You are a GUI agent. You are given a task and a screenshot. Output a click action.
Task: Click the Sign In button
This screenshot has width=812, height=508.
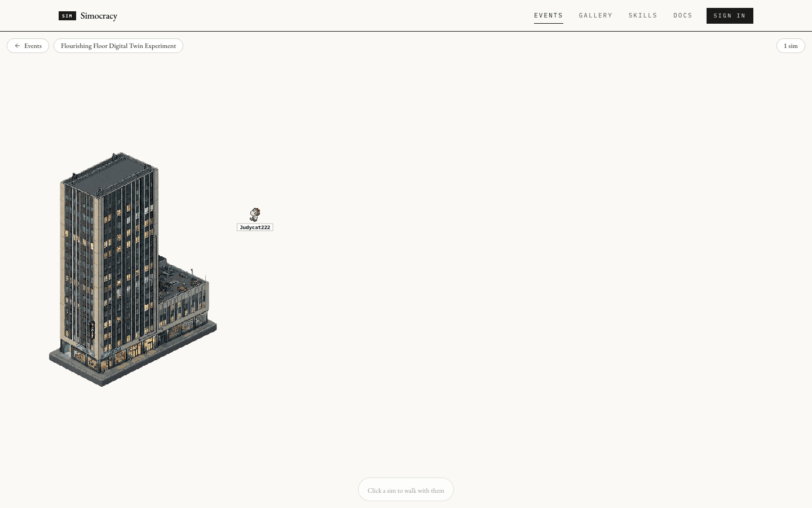pyautogui.click(x=730, y=16)
